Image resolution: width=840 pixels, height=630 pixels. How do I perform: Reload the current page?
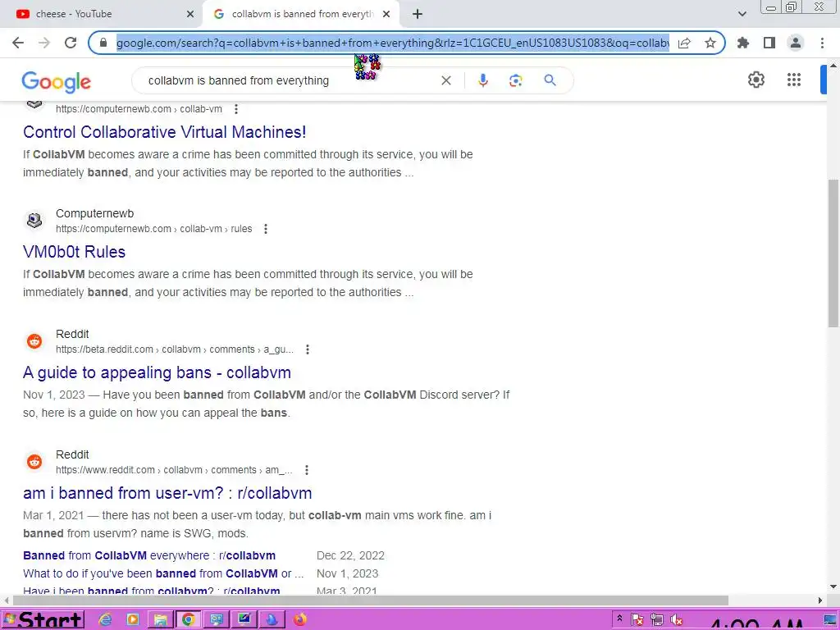coord(71,43)
